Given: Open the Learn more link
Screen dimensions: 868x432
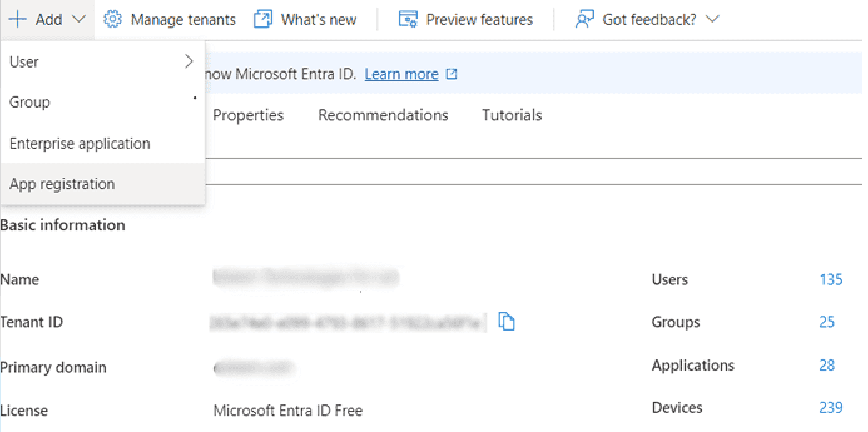Looking at the screenshot, I should click(x=401, y=75).
